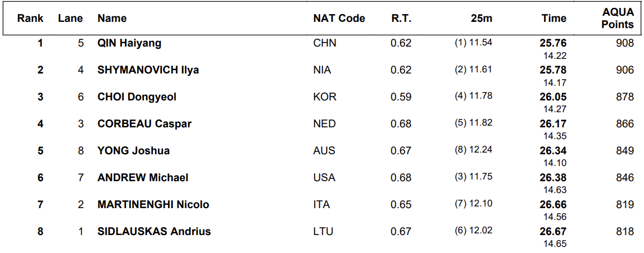Click the Rank column header
Image resolution: width=644 pixels, height=253 pixels.
pos(30,19)
